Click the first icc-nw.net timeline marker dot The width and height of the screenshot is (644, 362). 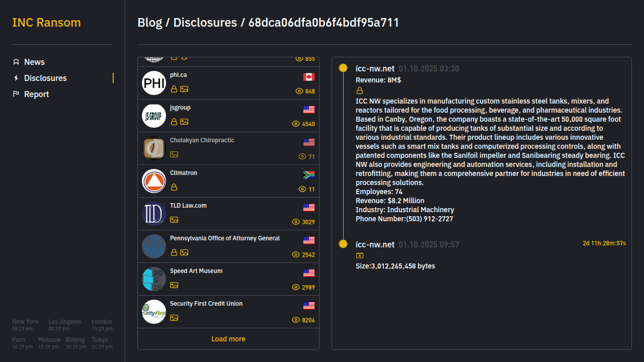pyautogui.click(x=343, y=68)
